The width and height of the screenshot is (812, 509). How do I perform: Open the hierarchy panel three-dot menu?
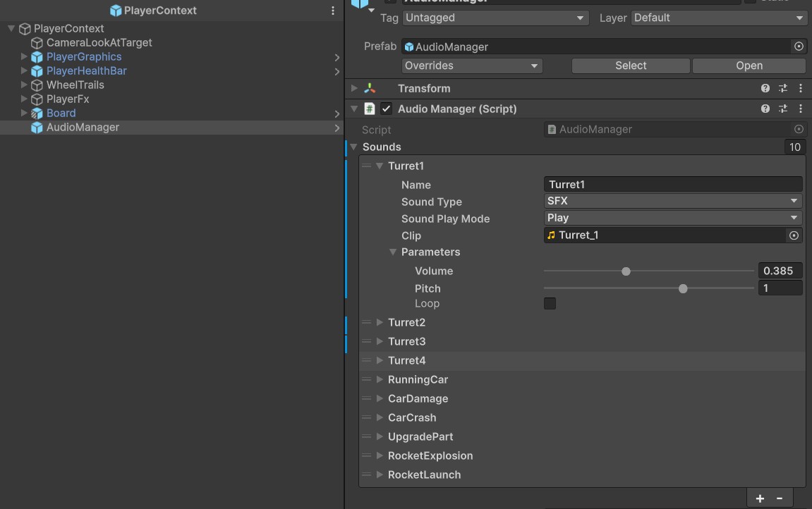point(333,11)
